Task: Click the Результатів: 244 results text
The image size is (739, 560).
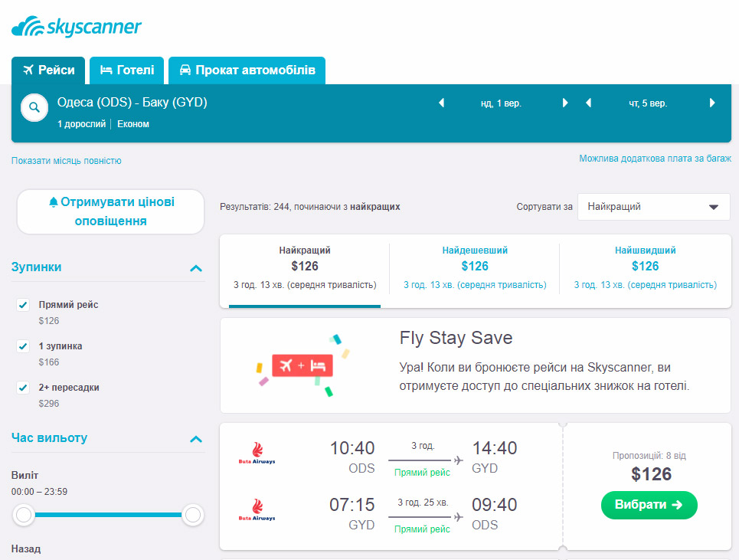Action: (309, 207)
